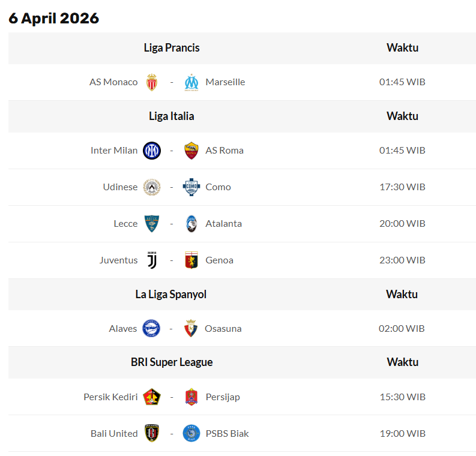Click the Atalanta club logo

191,224
